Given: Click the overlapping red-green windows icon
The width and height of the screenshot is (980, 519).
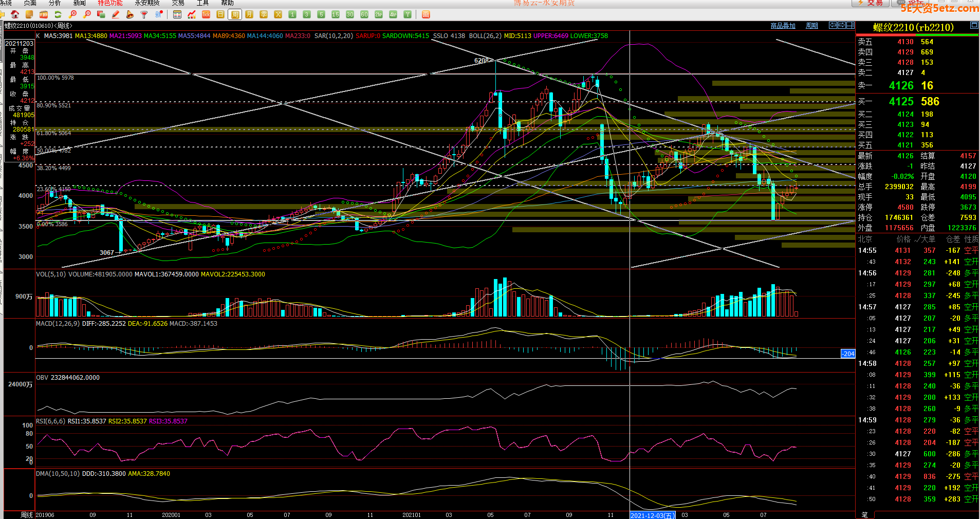Looking at the screenshot, I should click(101, 14).
